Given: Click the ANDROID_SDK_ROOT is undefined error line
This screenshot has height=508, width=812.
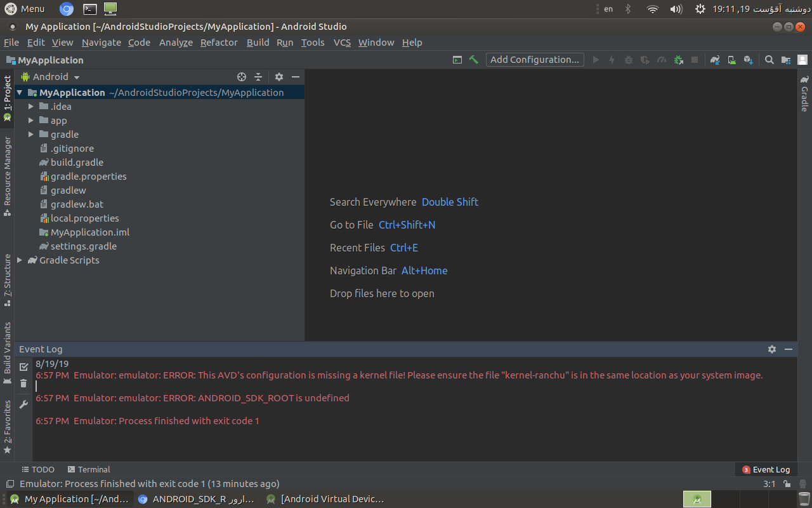Looking at the screenshot, I should tap(192, 398).
